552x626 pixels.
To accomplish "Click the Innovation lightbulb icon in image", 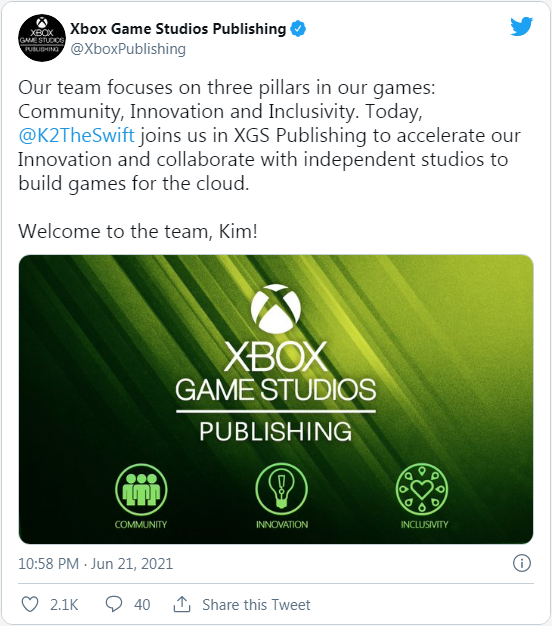I will [x=282, y=489].
